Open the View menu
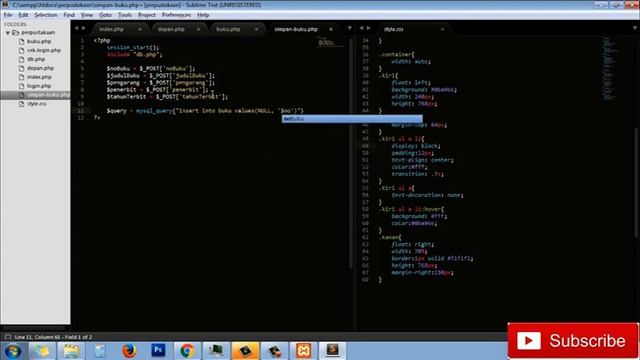The width and height of the screenshot is (640, 360). tap(87, 15)
